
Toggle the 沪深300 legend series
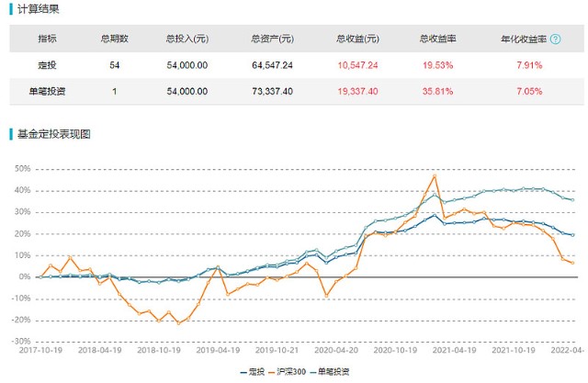[288, 372]
